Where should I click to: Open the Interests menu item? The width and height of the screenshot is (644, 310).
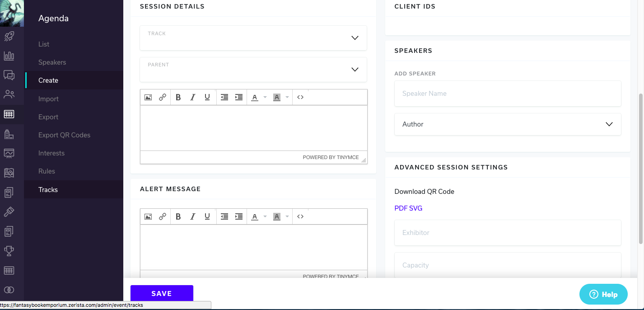[x=51, y=153]
